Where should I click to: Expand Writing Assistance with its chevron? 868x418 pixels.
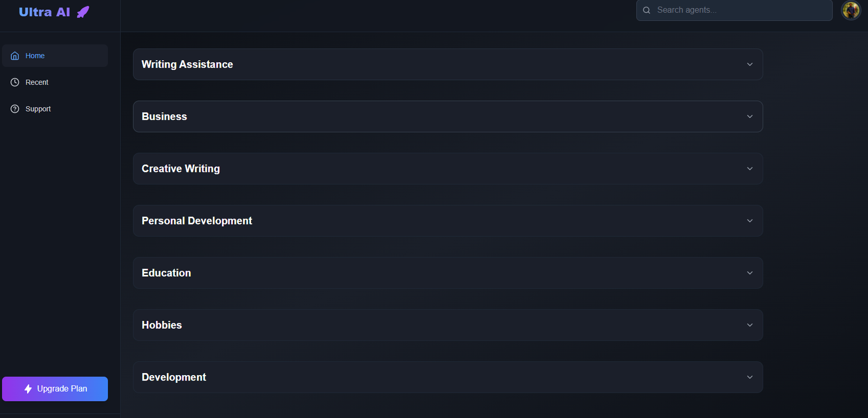[750, 65]
